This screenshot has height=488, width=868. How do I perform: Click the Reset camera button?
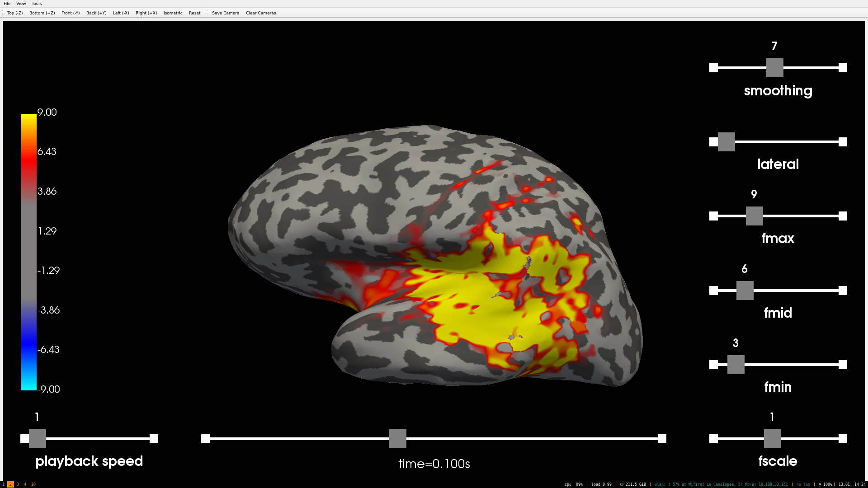(x=194, y=13)
